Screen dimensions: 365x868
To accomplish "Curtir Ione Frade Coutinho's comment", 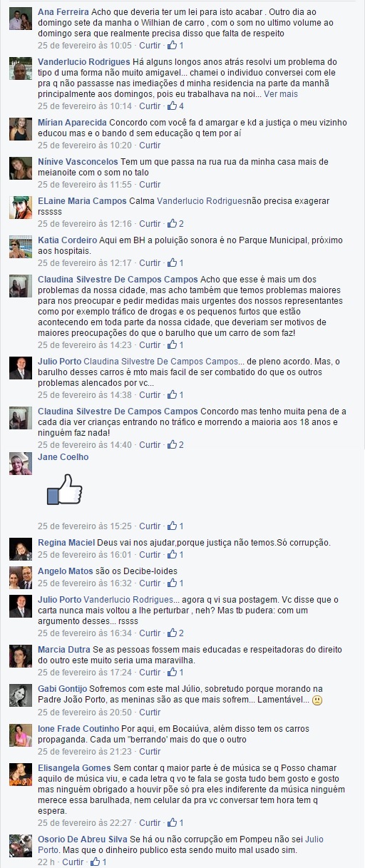I will click(150, 751).
